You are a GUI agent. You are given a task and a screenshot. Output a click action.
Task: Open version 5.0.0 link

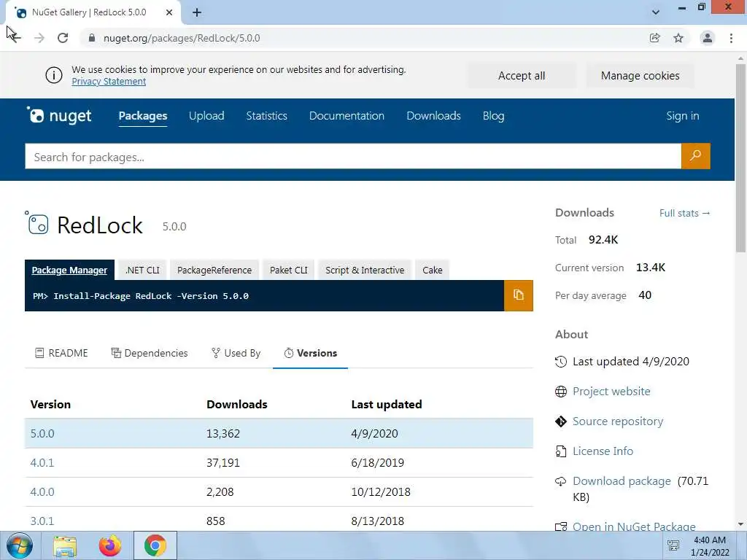42,433
